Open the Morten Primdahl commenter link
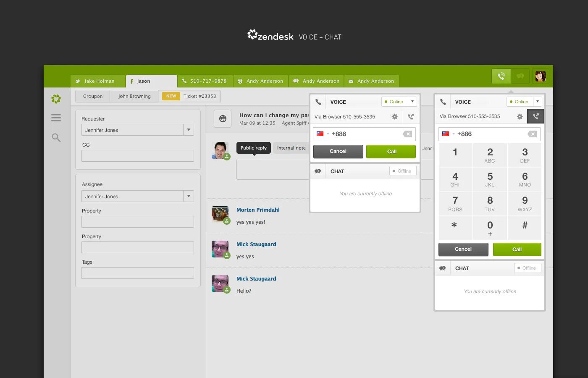588x378 pixels. click(258, 210)
